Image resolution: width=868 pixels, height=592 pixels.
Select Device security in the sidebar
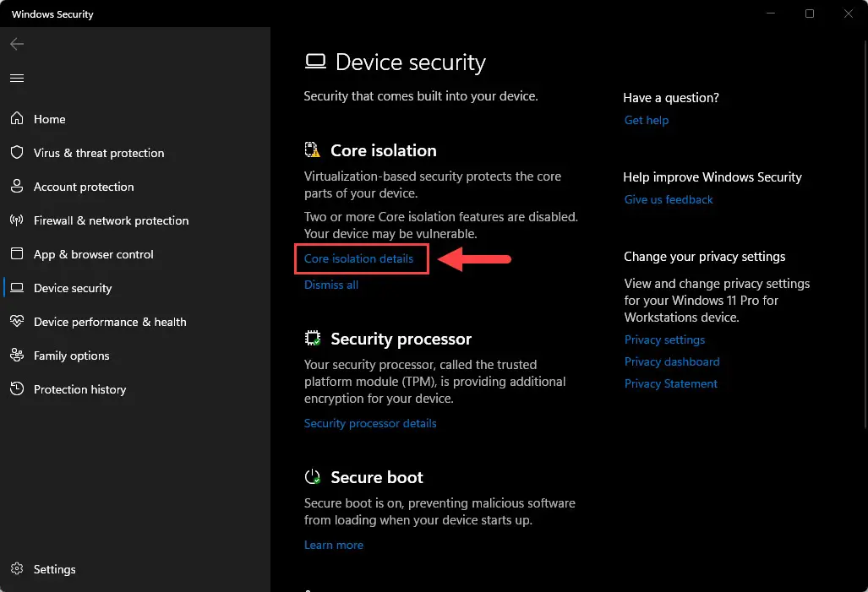[73, 288]
